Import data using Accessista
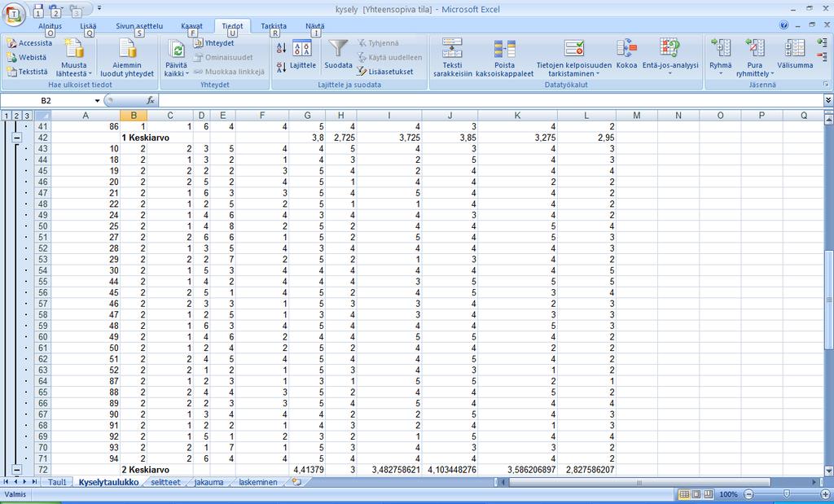 coord(30,43)
